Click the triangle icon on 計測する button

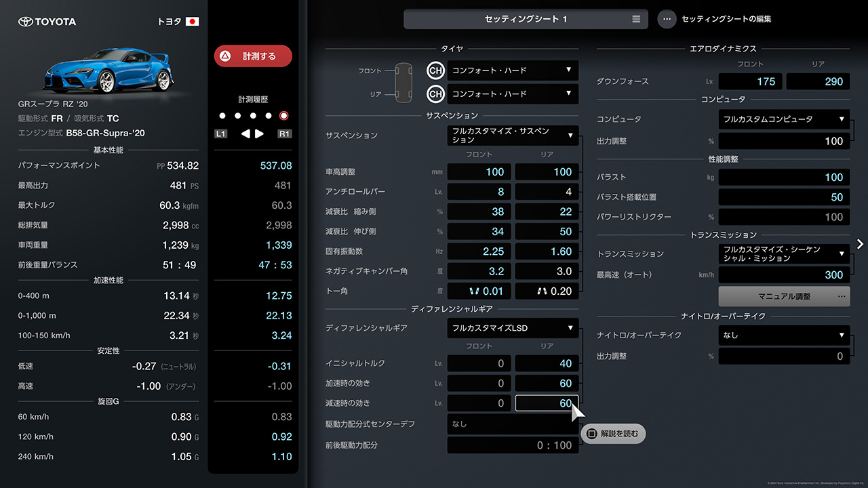(225, 56)
